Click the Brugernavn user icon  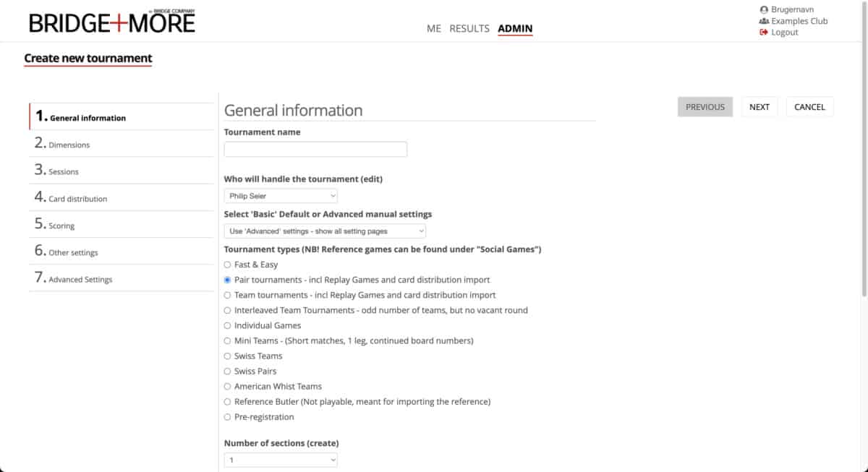[x=764, y=10]
